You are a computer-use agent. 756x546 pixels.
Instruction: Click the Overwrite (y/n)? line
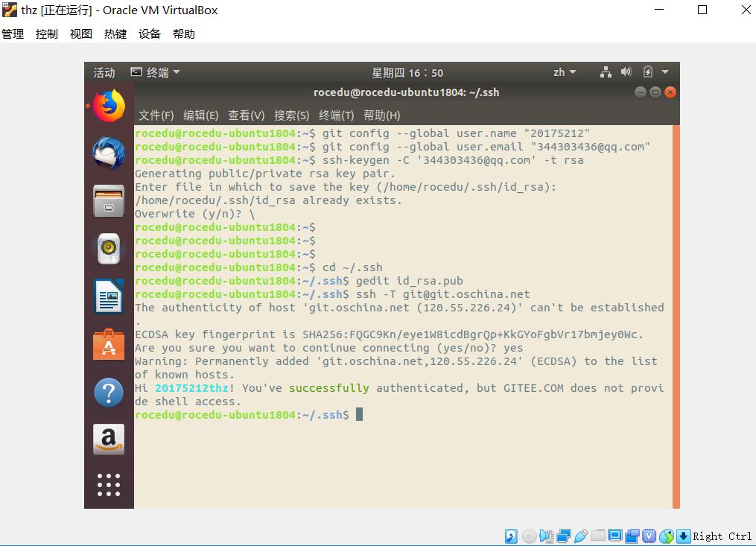coord(195,214)
